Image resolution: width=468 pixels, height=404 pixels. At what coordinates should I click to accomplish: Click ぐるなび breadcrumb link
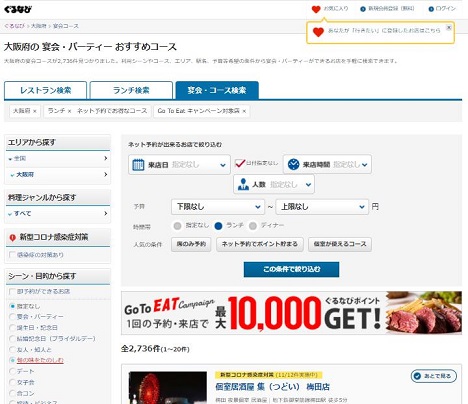point(14,26)
